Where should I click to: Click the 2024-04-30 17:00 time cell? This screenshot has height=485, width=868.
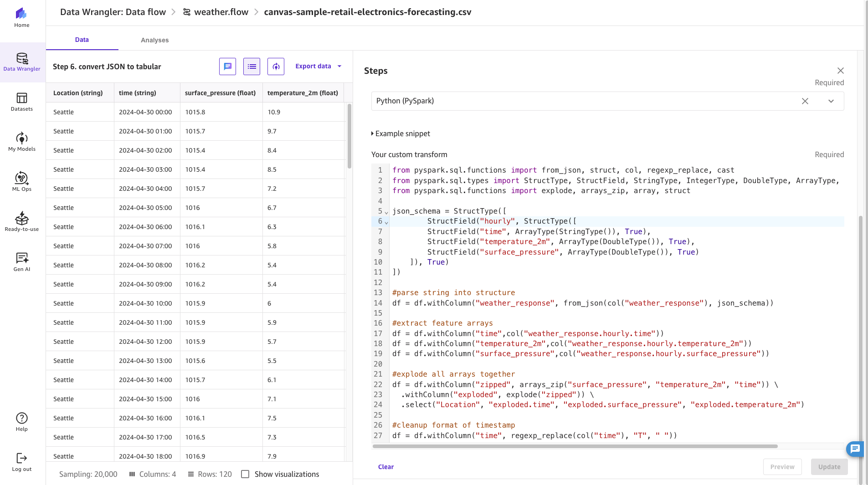[147, 437]
